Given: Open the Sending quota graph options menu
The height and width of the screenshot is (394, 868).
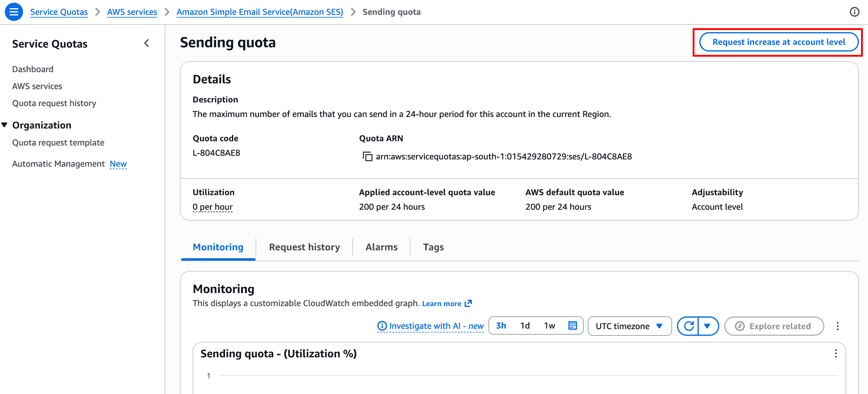Looking at the screenshot, I should [836, 353].
